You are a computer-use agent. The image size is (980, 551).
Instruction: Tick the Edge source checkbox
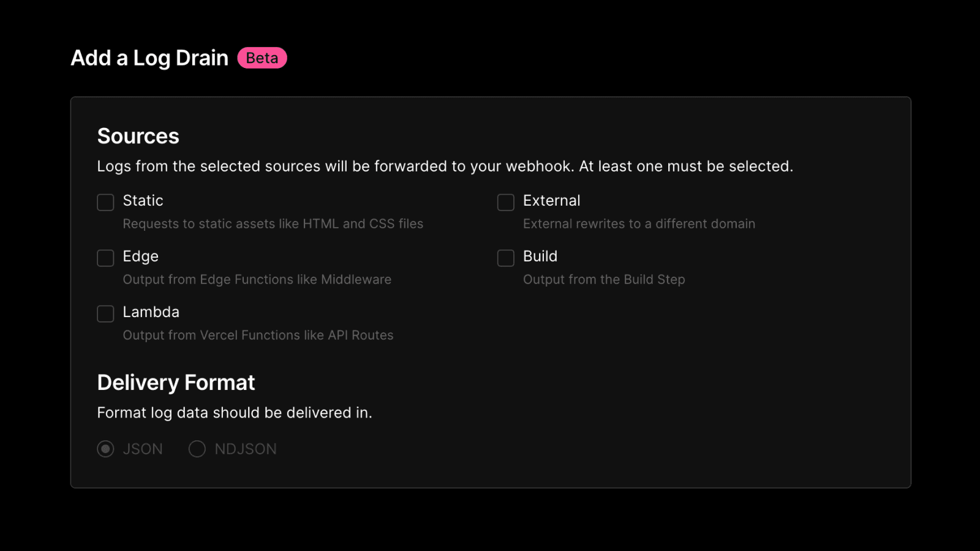[x=105, y=258]
